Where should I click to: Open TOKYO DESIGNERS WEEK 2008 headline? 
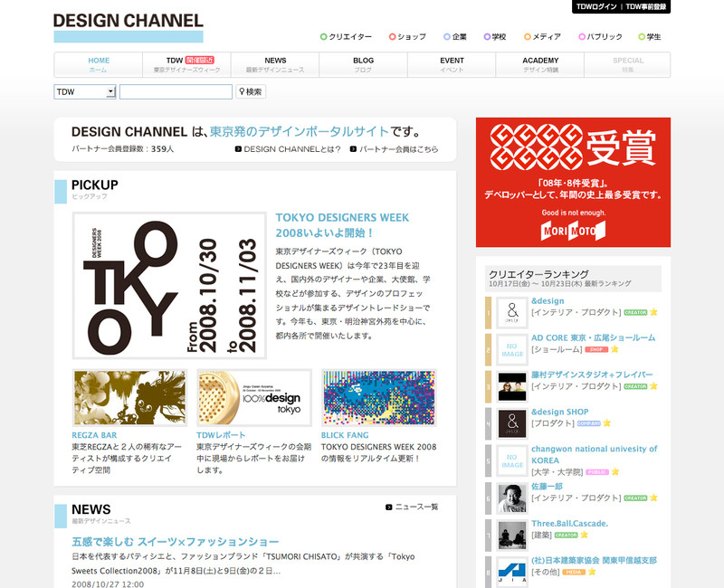click(x=342, y=224)
